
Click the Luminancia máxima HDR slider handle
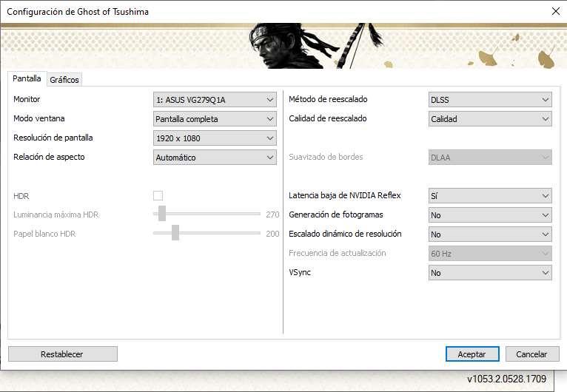(x=162, y=214)
